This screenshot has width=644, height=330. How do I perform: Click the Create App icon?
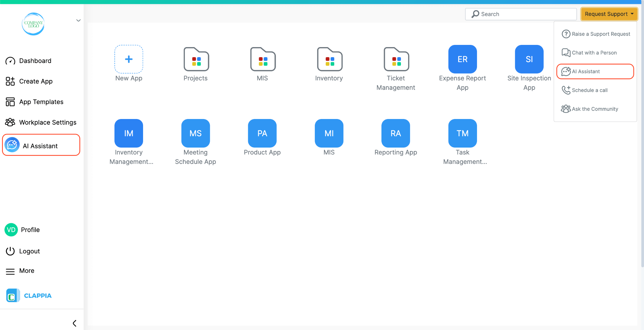click(10, 81)
